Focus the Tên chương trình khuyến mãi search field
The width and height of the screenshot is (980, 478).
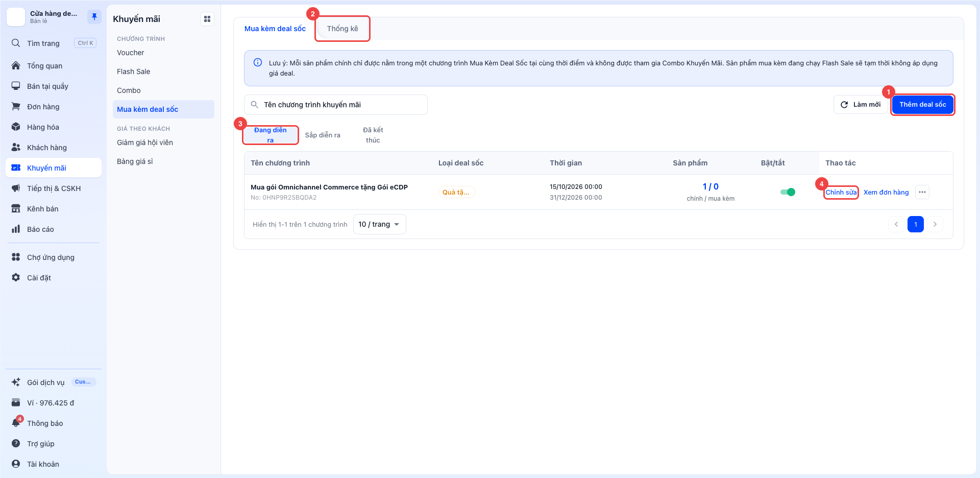pyautogui.click(x=336, y=105)
